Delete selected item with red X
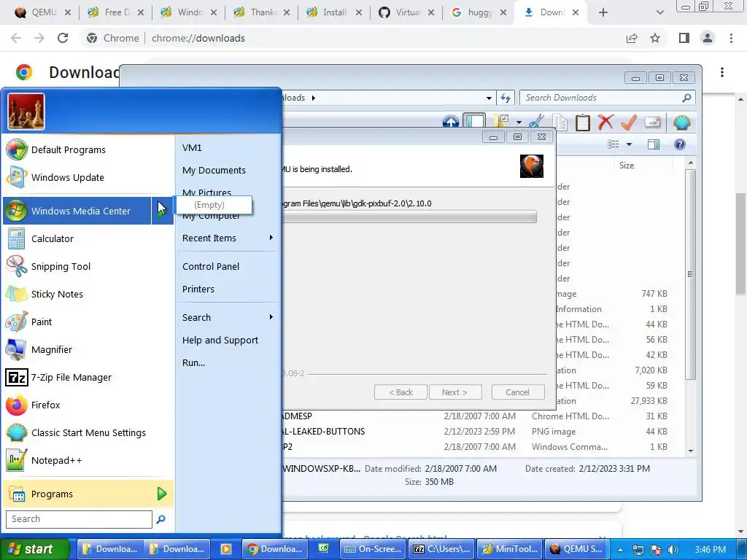Screen dimensions: 747x560 (605, 122)
